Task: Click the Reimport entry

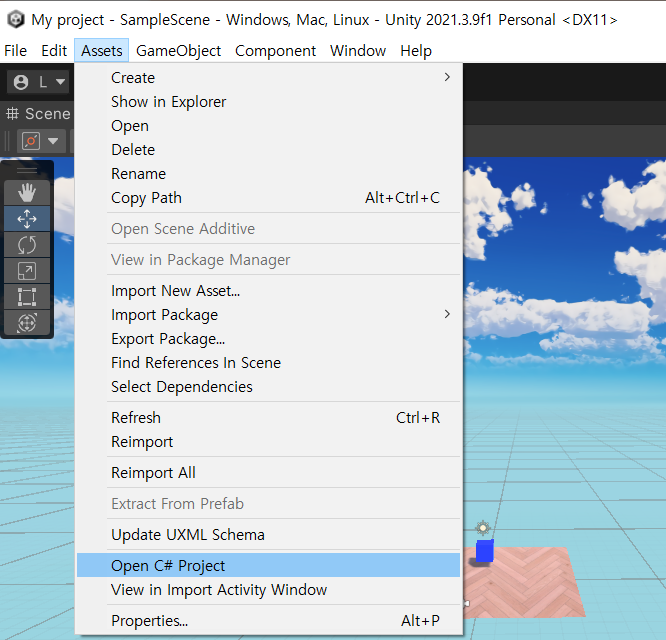Action: tap(268, 442)
